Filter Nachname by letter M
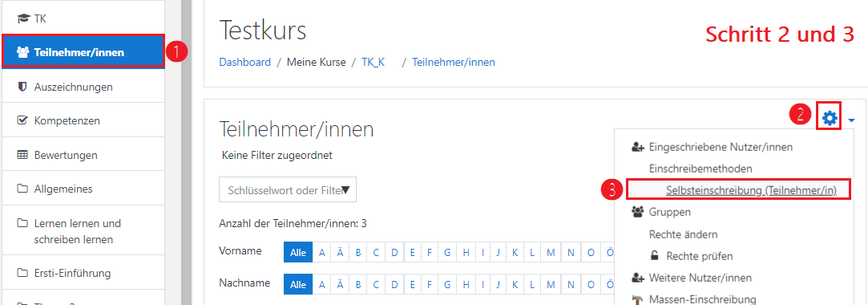This screenshot has height=305, width=868. pyautogui.click(x=551, y=284)
